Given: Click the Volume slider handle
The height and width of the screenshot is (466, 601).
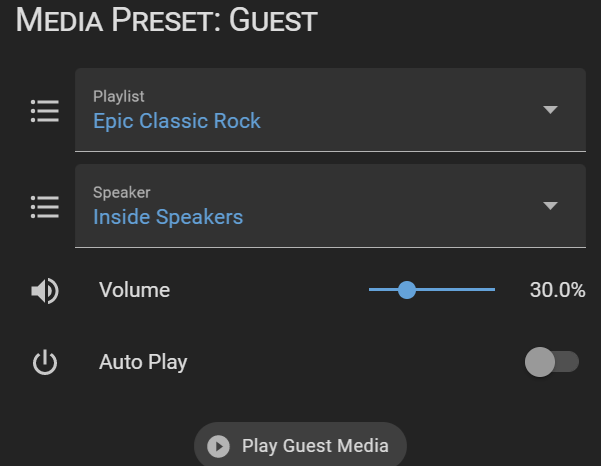Looking at the screenshot, I should pos(406,290).
